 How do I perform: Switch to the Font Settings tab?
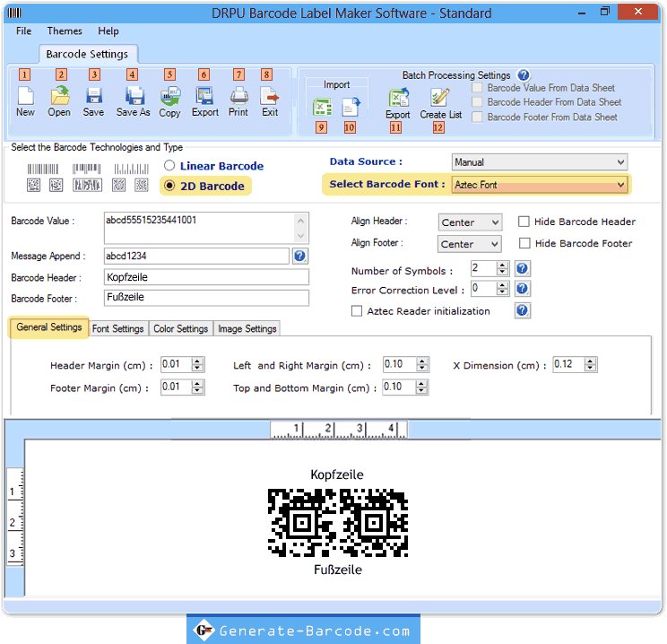click(117, 328)
